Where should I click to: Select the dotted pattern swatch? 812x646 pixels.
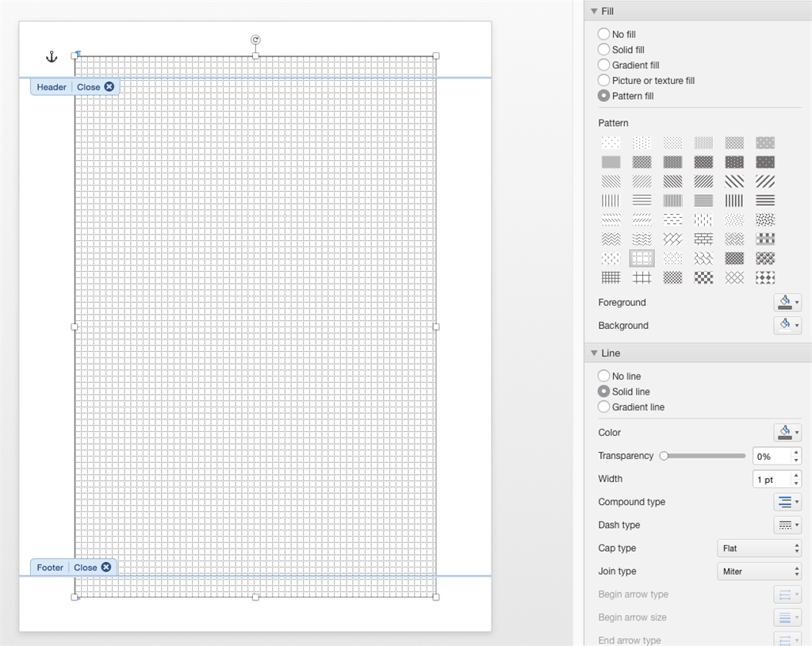click(611, 142)
